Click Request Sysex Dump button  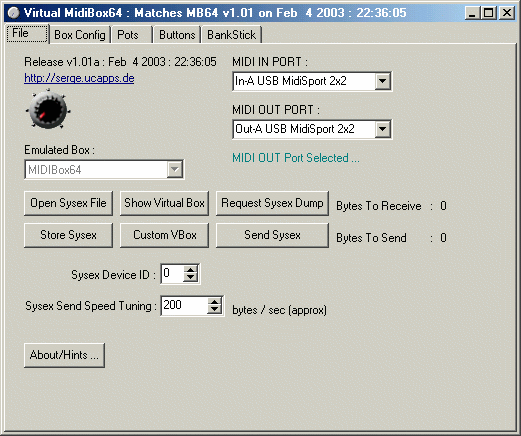(x=272, y=203)
